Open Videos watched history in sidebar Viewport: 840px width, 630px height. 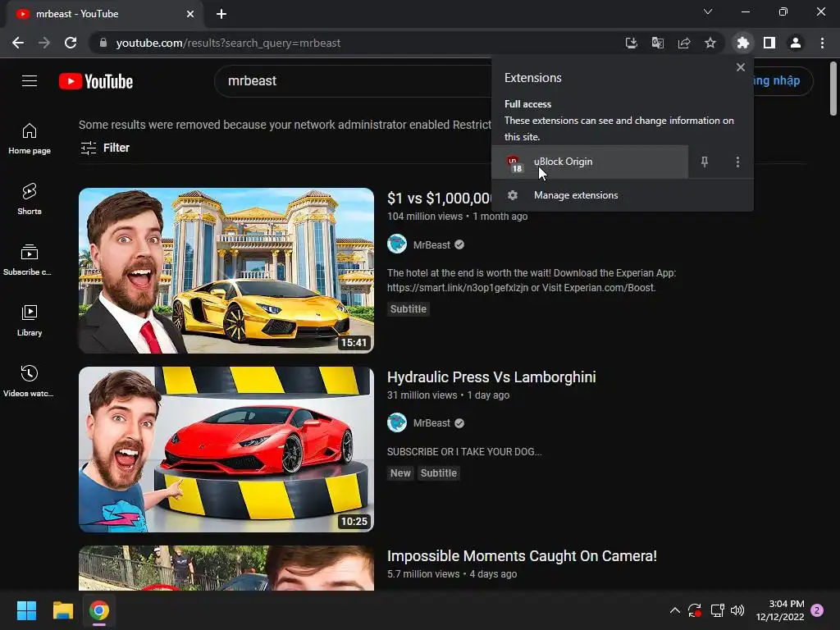(29, 381)
